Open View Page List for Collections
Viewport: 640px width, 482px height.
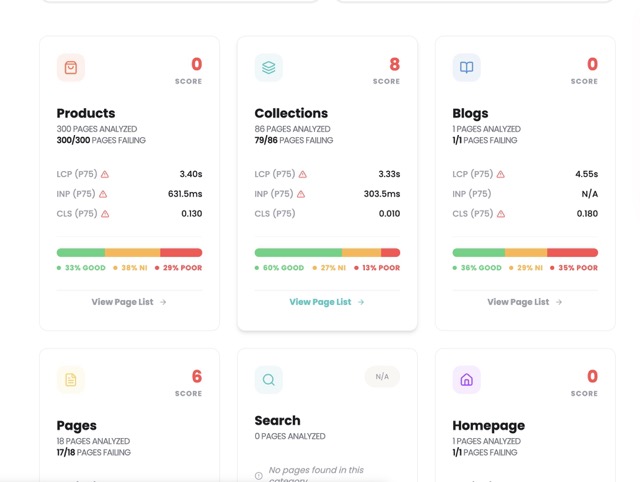(x=327, y=302)
